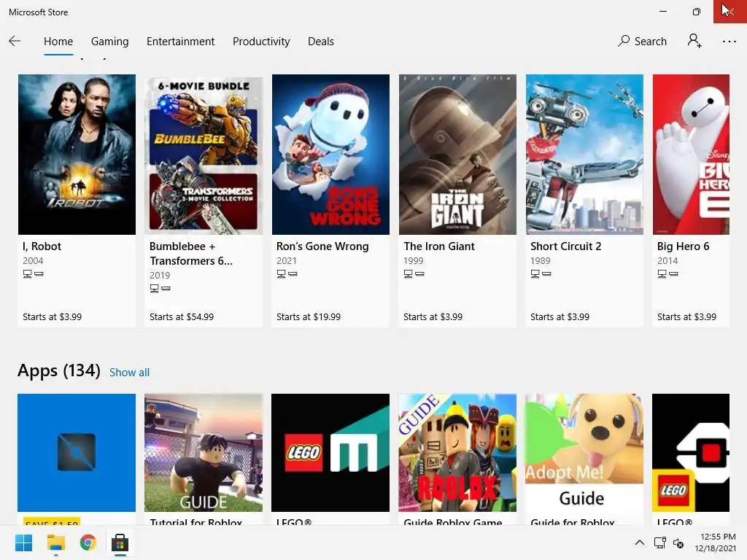Image resolution: width=747 pixels, height=560 pixels.
Task: Show all Apps results
Action: 129,373
